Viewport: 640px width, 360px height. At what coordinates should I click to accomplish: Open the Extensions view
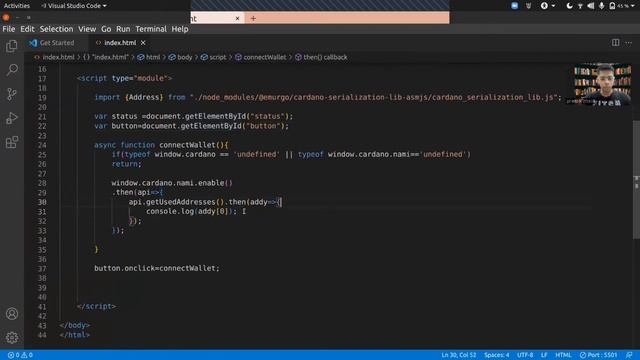coord(12,142)
